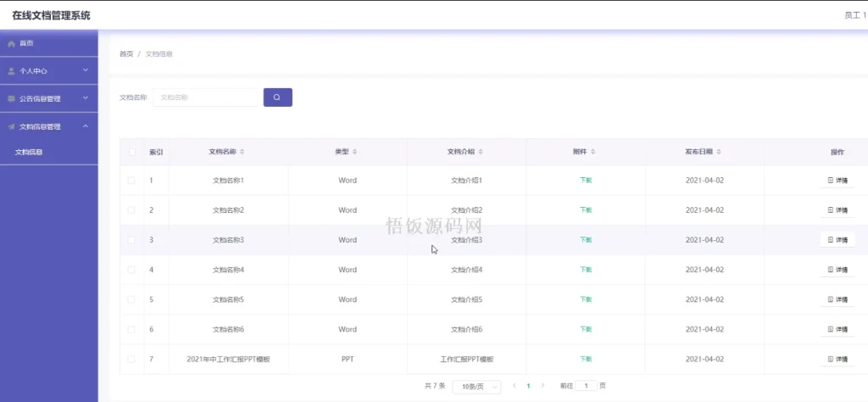
Task: Select page 1 in pagination
Action: pyautogui.click(x=528, y=386)
